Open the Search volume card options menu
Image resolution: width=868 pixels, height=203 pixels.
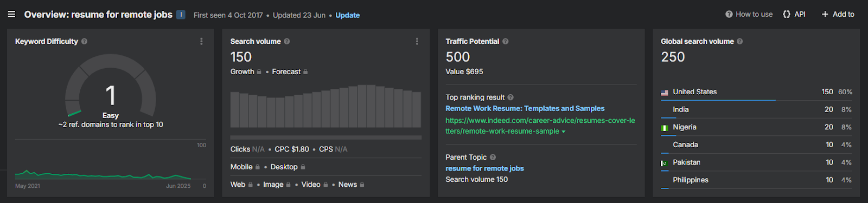click(x=417, y=42)
